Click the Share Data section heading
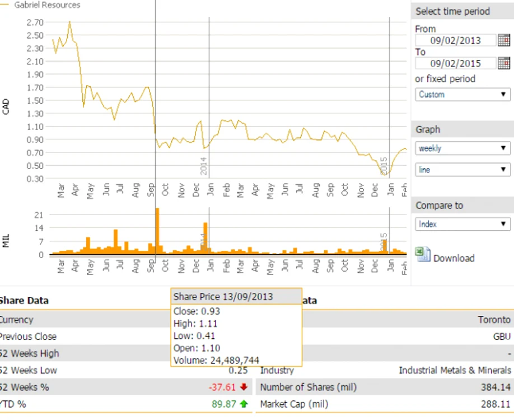The width and height of the screenshot is (514, 420). pyautogui.click(x=24, y=300)
